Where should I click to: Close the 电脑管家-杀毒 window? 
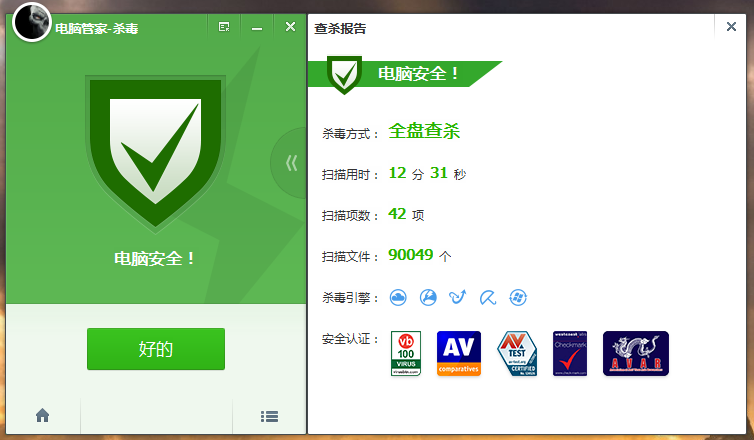tap(290, 26)
